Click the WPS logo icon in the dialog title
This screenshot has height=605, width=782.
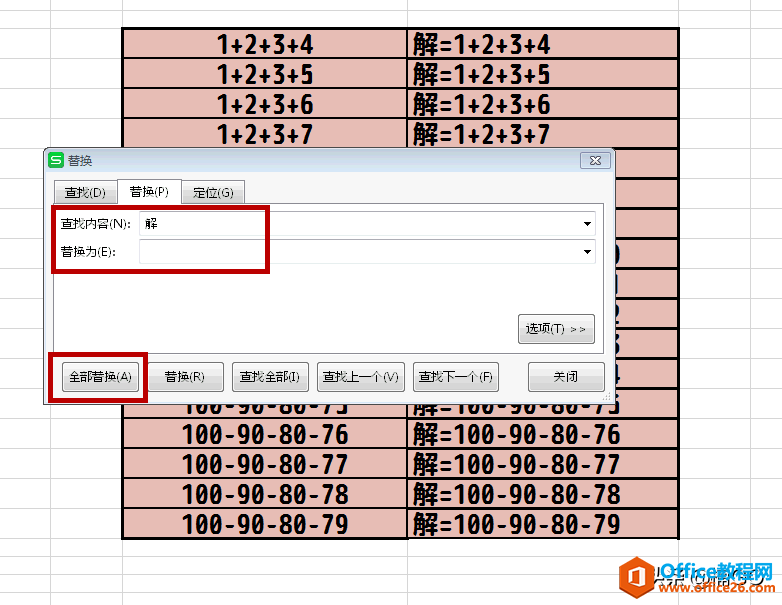pyautogui.click(x=56, y=160)
